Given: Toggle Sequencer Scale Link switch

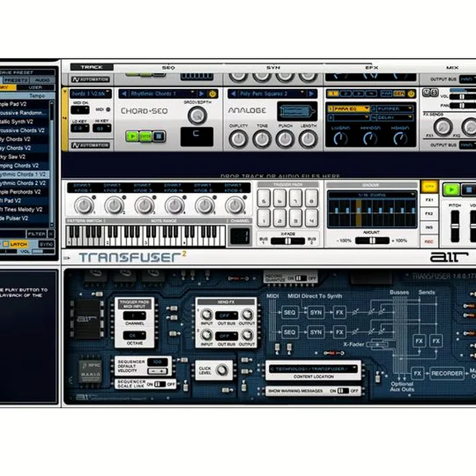Looking at the screenshot, I should [x=160, y=384].
